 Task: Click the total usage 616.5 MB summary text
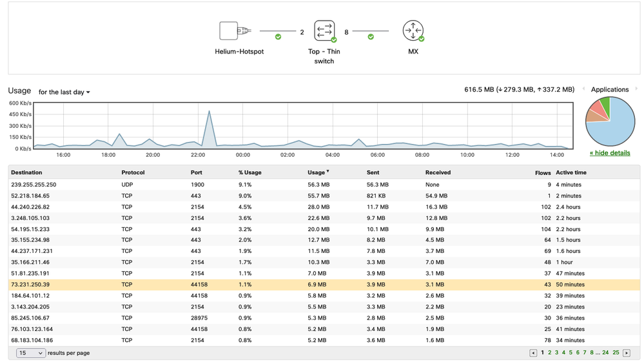[x=519, y=89]
